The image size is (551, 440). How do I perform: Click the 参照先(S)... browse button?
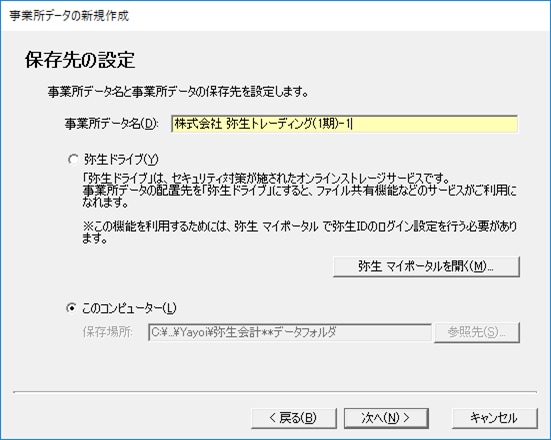pos(477,332)
